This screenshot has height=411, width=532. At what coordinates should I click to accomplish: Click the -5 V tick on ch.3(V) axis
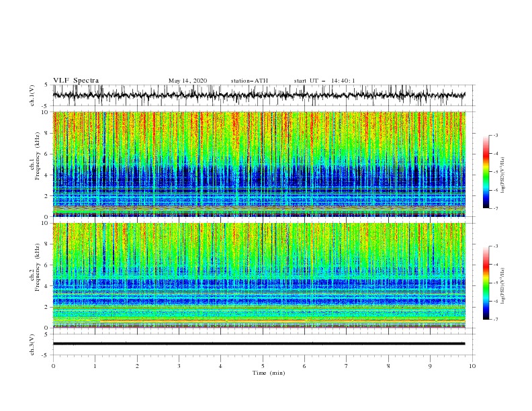tap(46, 355)
